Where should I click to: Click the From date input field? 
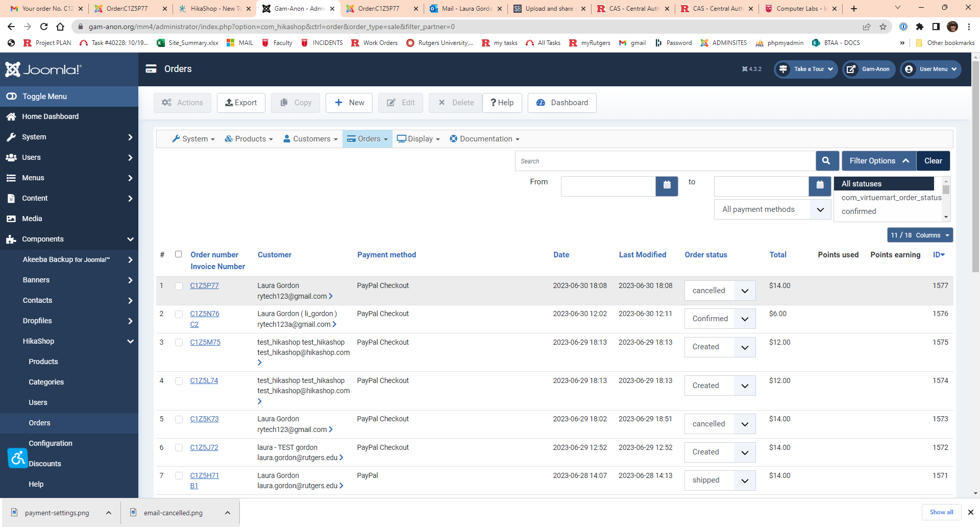pos(608,186)
